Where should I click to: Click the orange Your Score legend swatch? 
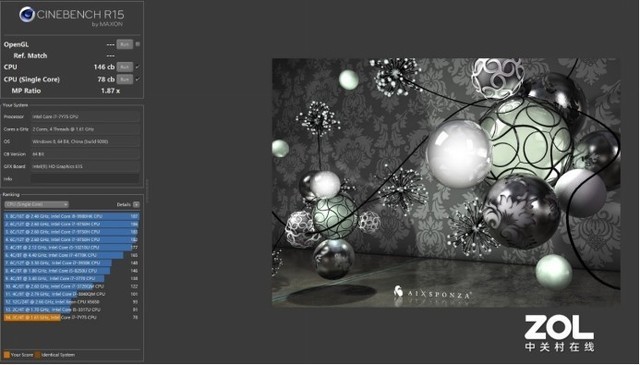pyautogui.click(x=7, y=355)
